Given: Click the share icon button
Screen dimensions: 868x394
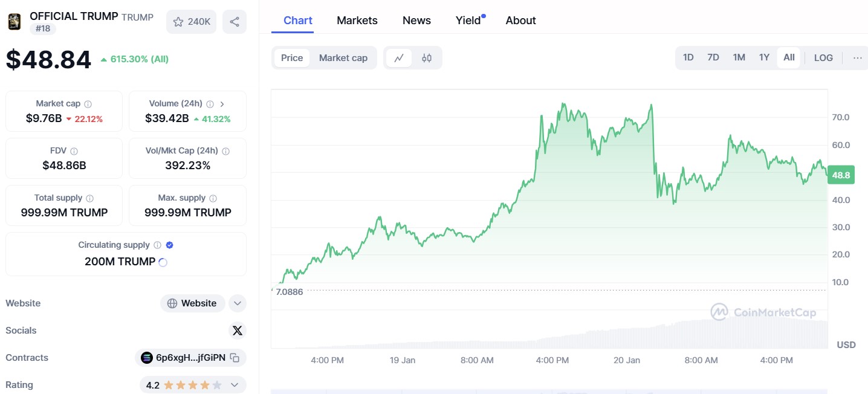Looking at the screenshot, I should point(235,22).
